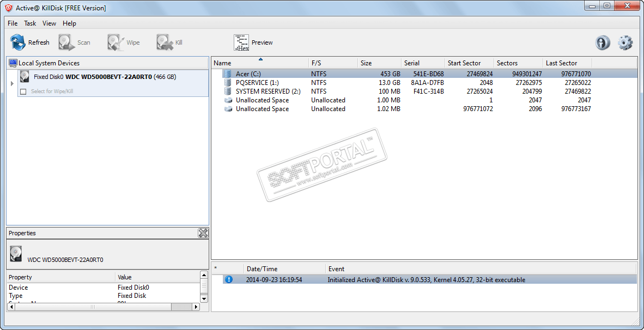The width and height of the screenshot is (644, 330).
Task: Click the 1.00 MB Unallocated Space icon
Action: [x=228, y=100]
